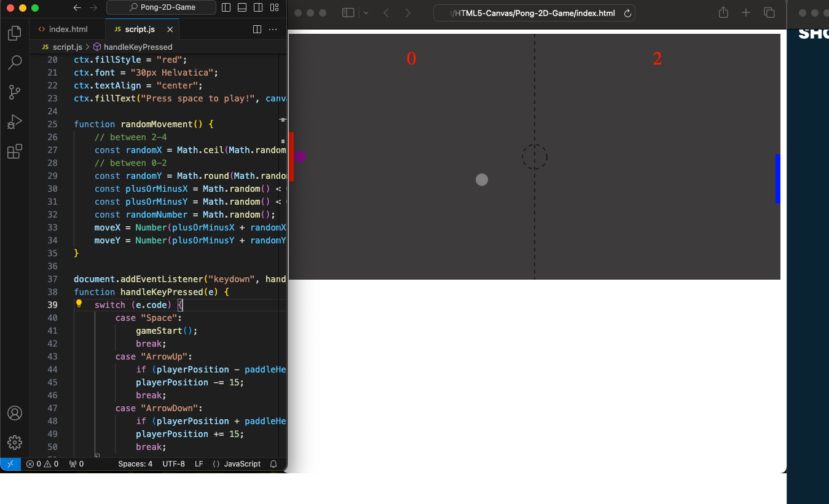The image size is (829, 504).
Task: Click const randomNumber = Math.random(); line
Action: coord(185,215)
